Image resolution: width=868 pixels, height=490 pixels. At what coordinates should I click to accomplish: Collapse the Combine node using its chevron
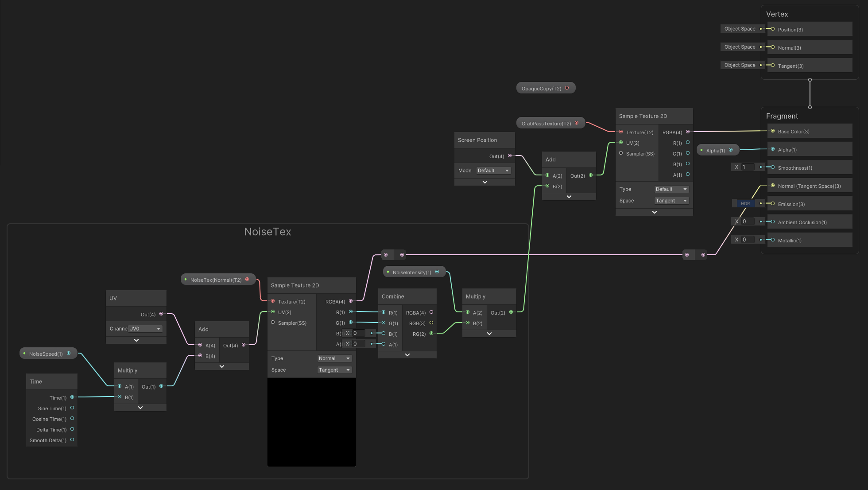[x=407, y=355]
